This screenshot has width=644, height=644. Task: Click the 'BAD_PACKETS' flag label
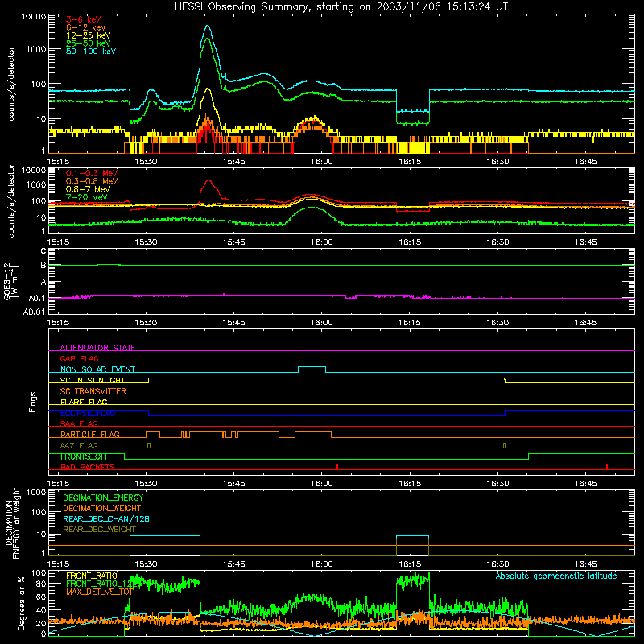88,467
